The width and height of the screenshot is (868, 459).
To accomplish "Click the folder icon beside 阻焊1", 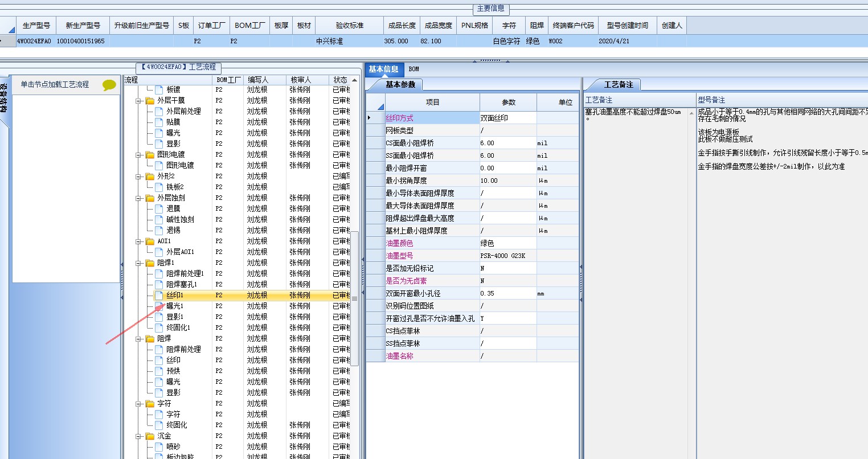I will pos(150,263).
